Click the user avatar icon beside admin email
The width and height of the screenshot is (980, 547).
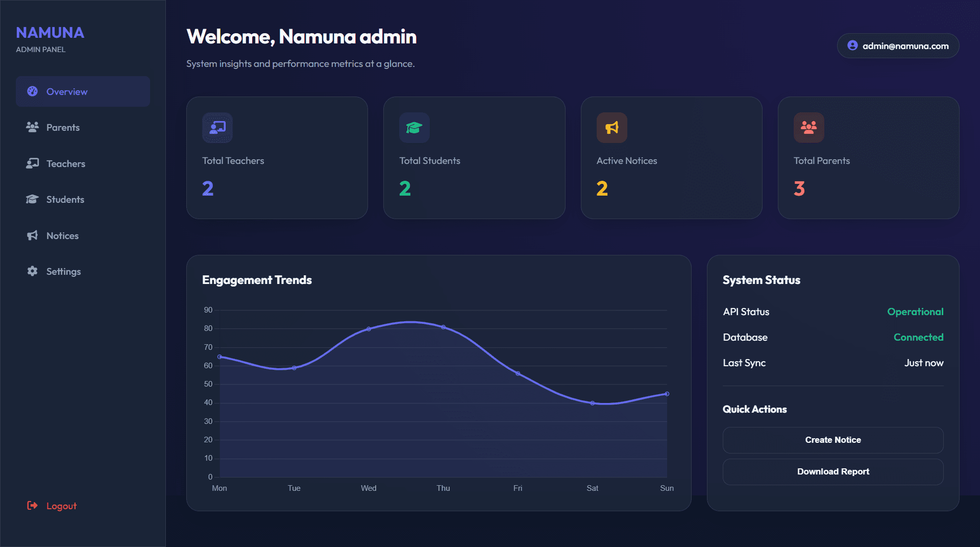click(852, 45)
